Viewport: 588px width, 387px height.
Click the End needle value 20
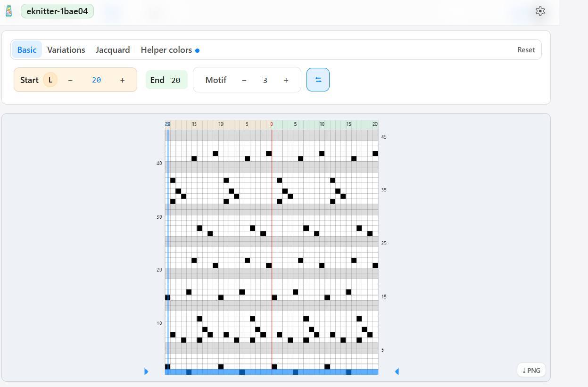(x=176, y=80)
